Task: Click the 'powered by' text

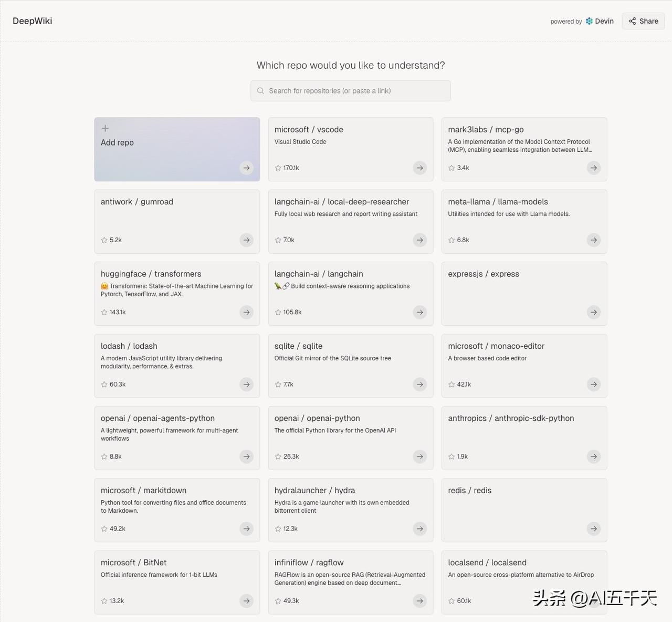Action: point(566,22)
